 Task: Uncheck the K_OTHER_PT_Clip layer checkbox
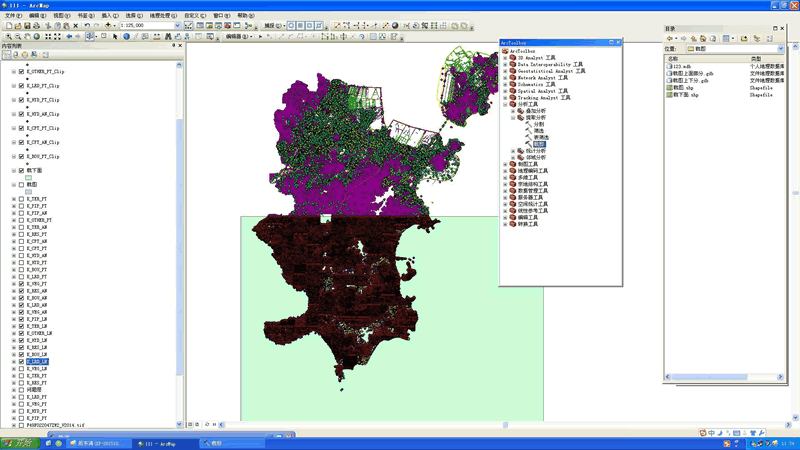coord(21,72)
